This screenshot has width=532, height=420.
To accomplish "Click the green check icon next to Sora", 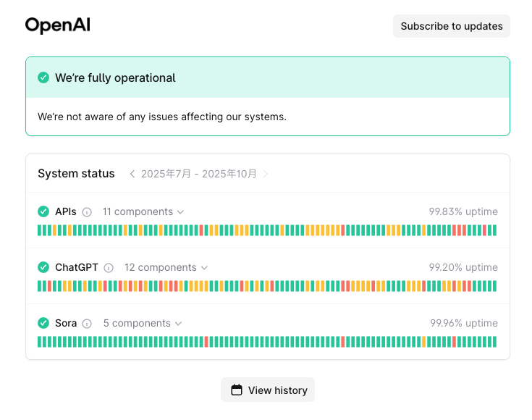I will pyautogui.click(x=43, y=323).
